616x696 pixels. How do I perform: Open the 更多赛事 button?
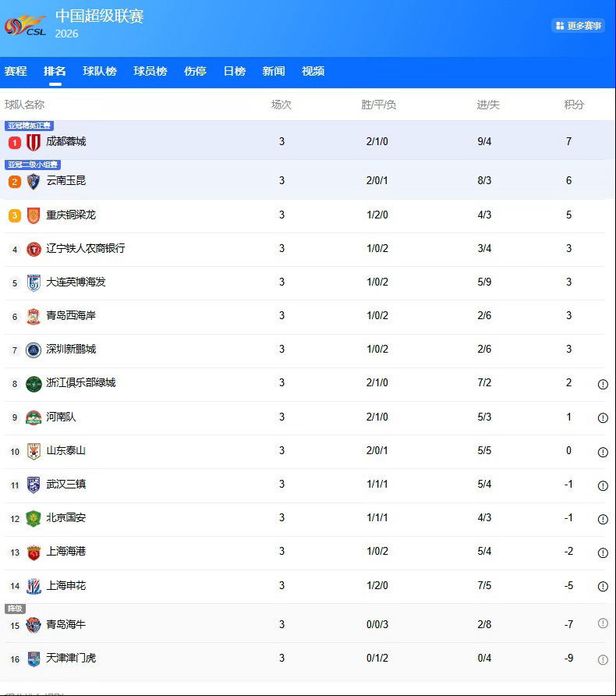click(579, 26)
